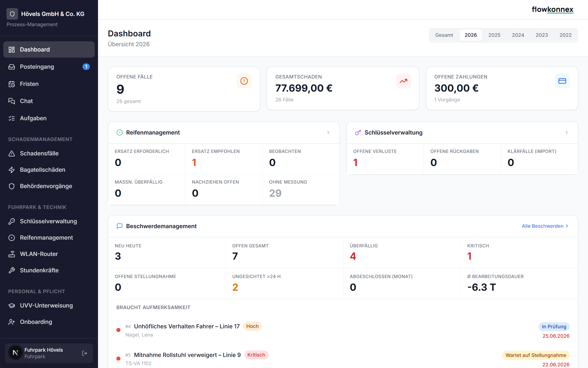Expand the Schlüsselverwaltung card chevron
The width and height of the screenshot is (588, 368).
pyautogui.click(x=567, y=132)
